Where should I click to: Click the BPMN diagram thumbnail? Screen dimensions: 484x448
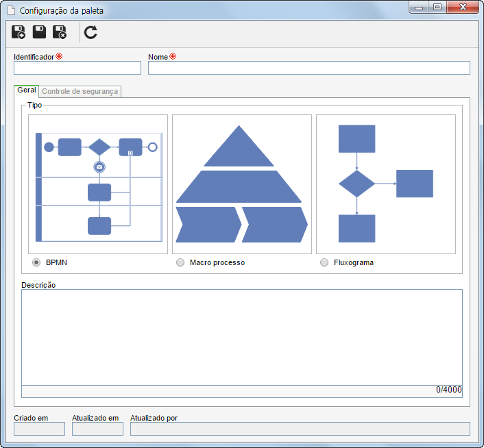pos(98,184)
